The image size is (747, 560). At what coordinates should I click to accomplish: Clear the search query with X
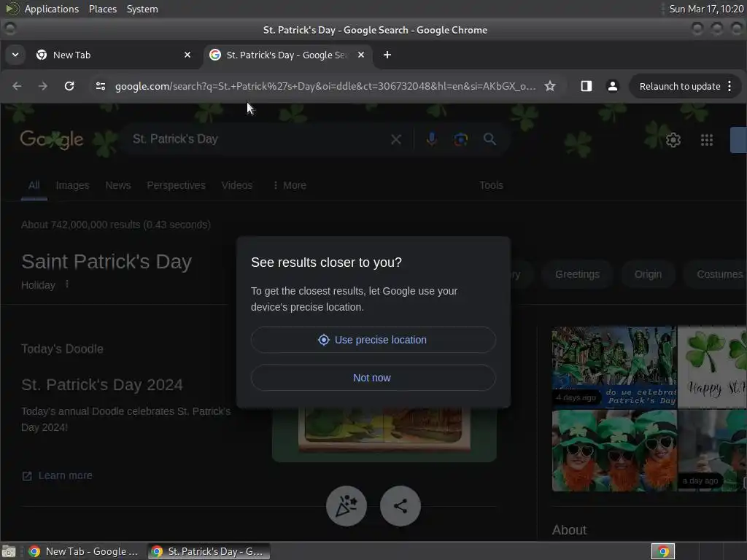(x=396, y=139)
